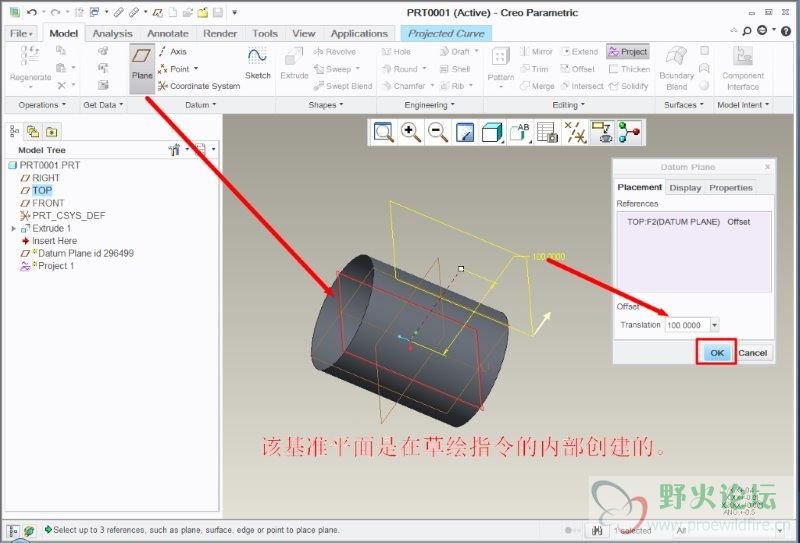
Task: Insert a Hole feature
Action: point(396,52)
